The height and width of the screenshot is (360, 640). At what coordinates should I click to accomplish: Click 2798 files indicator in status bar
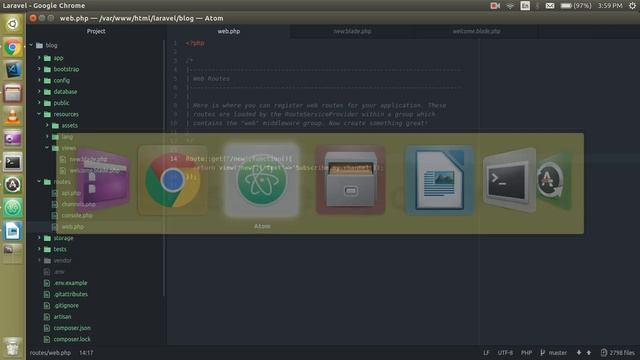point(618,353)
